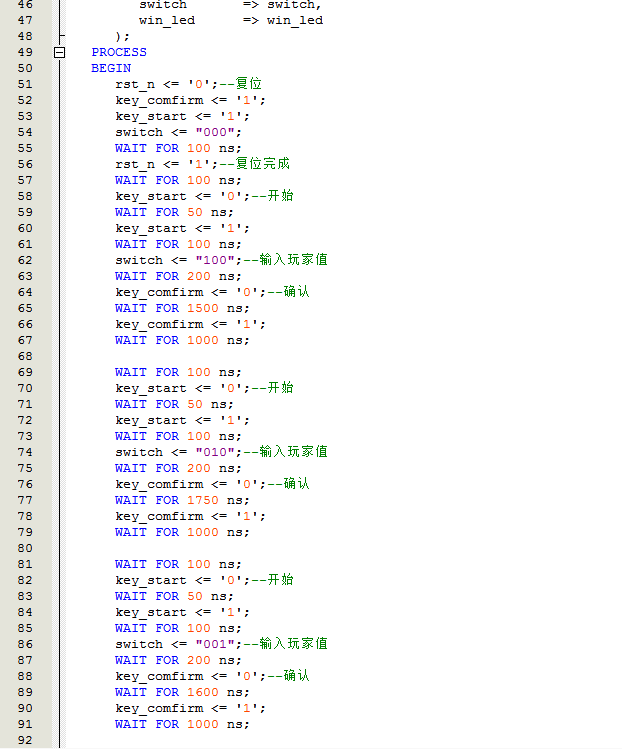Click key_comfirm <= '0' on line 88
The image size is (622, 749).
coord(190,676)
